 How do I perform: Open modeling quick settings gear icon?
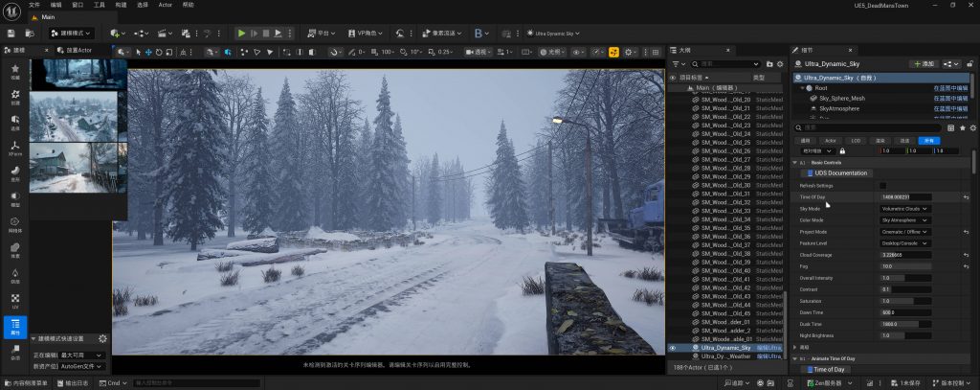coord(102,338)
